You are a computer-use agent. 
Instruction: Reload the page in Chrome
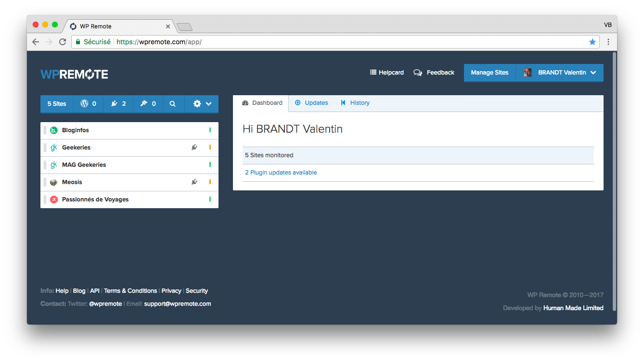(x=63, y=42)
